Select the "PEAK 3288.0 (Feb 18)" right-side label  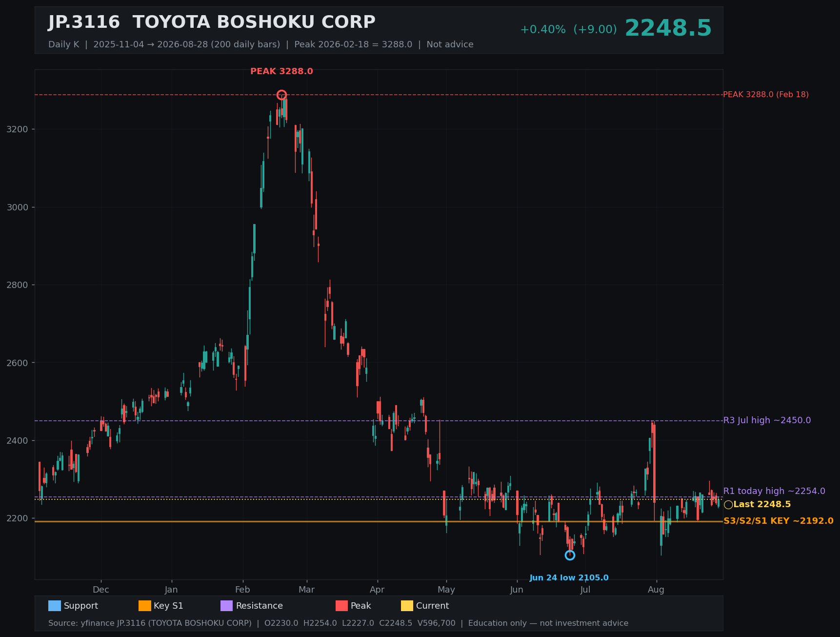tap(766, 95)
